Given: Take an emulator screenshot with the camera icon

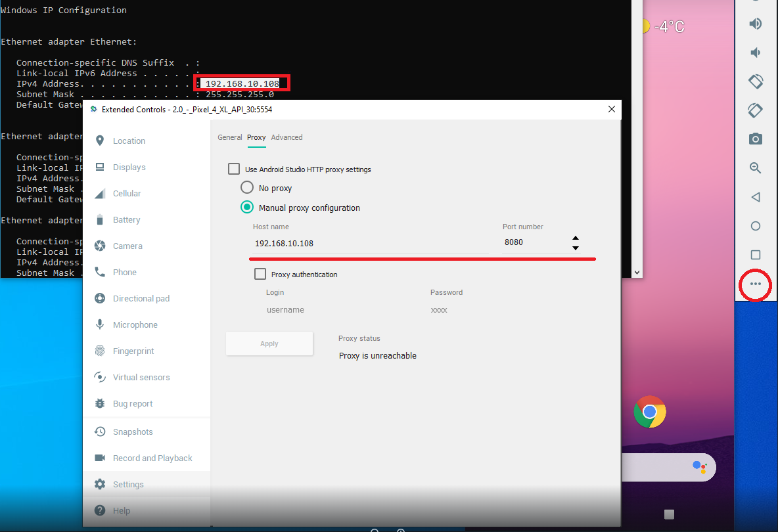Looking at the screenshot, I should [755, 139].
